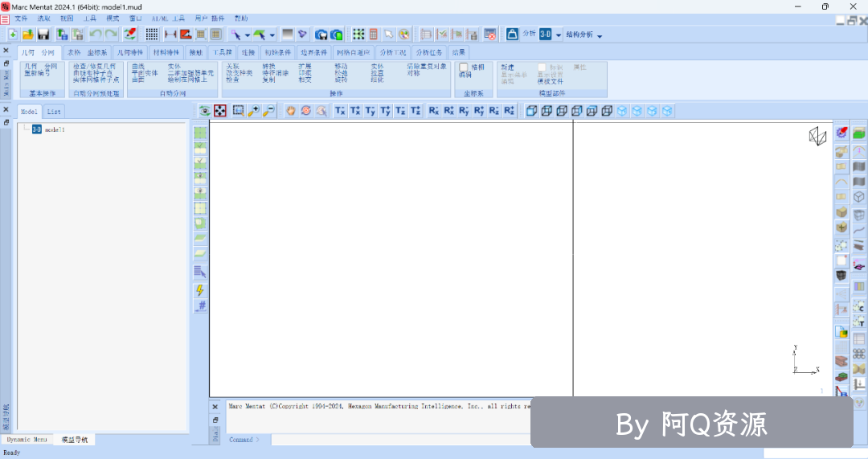Open a model file with the folder icon
Screen dimensions: 868x459
[27, 35]
